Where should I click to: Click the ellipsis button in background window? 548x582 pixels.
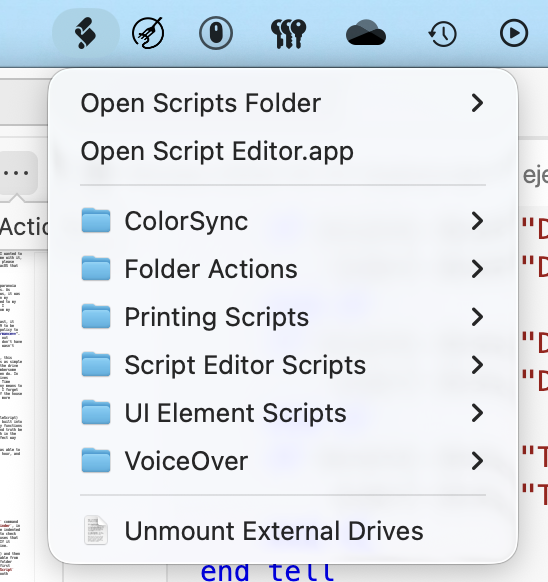(17, 173)
